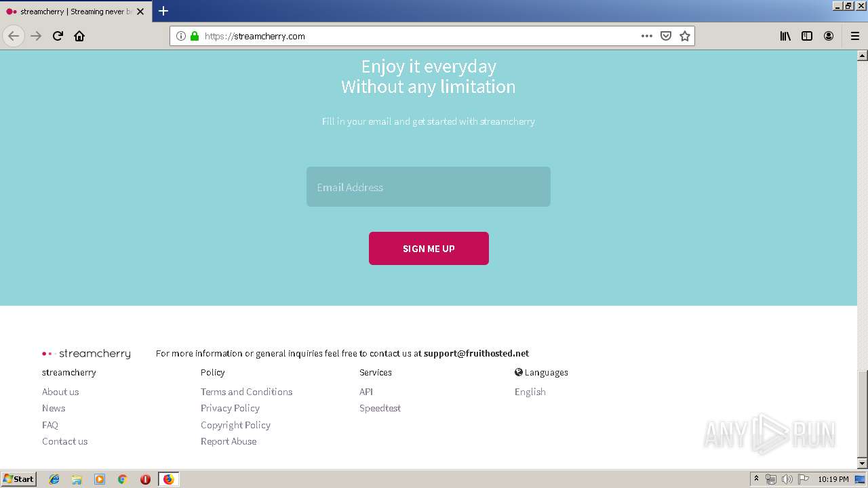Launch Google Chrome from taskbar
Image resolution: width=868 pixels, height=488 pixels.
[x=122, y=479]
